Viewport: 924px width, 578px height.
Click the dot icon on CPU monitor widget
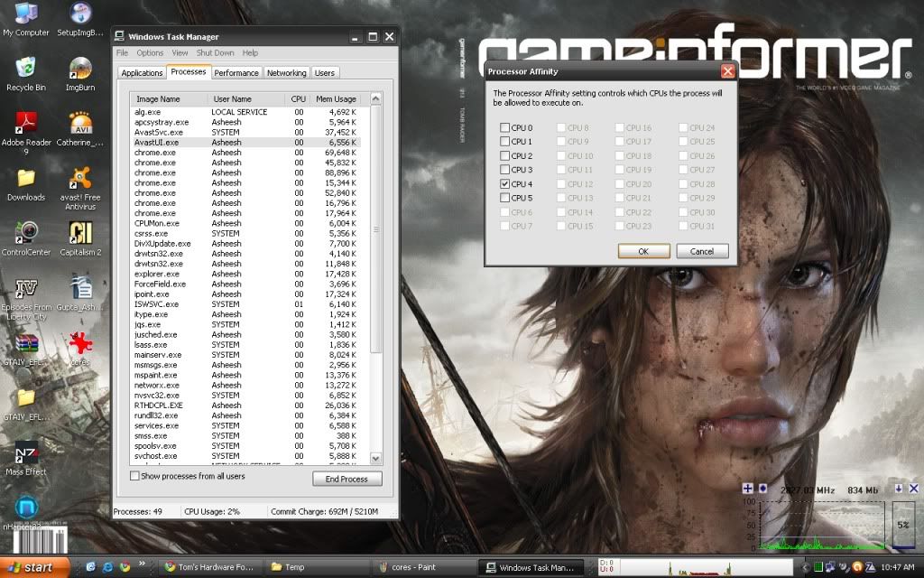(762, 489)
